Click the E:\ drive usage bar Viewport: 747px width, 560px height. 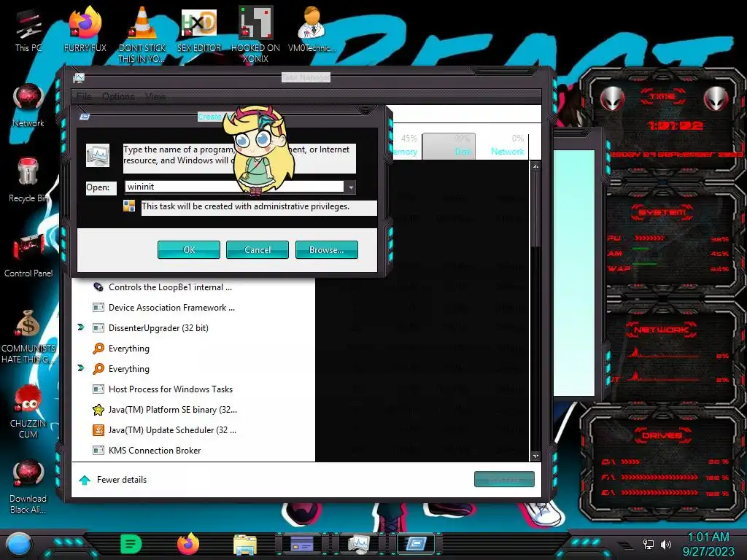(659, 492)
